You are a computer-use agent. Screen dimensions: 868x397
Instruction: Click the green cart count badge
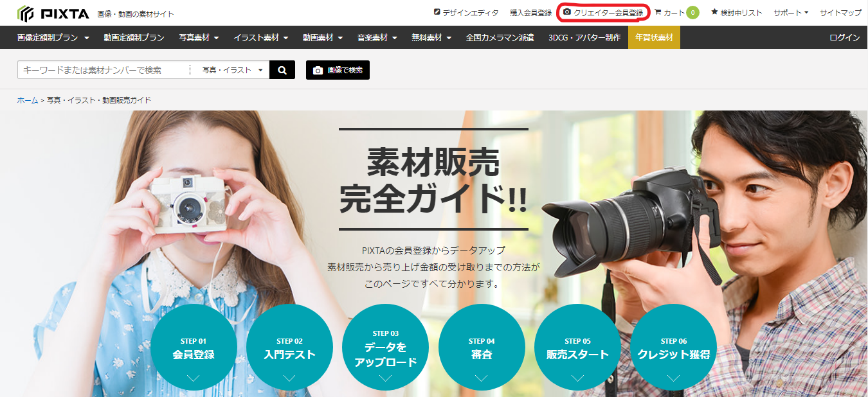tap(692, 12)
